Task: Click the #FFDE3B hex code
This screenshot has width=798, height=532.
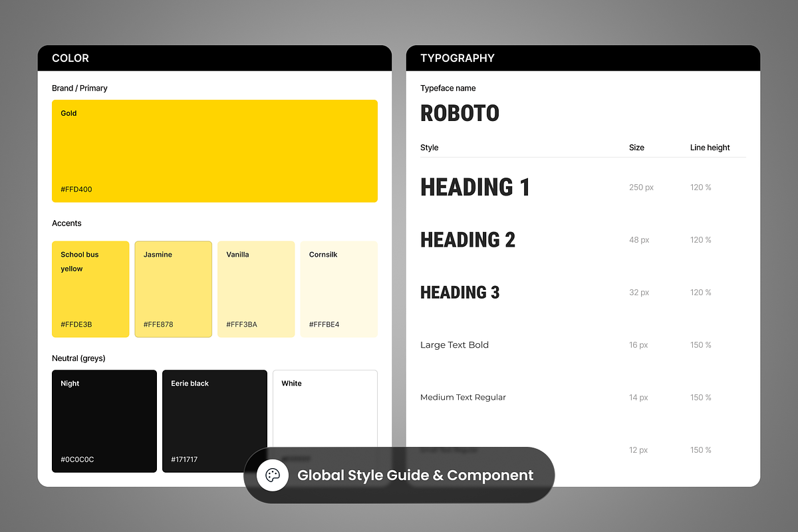Action: click(76, 325)
